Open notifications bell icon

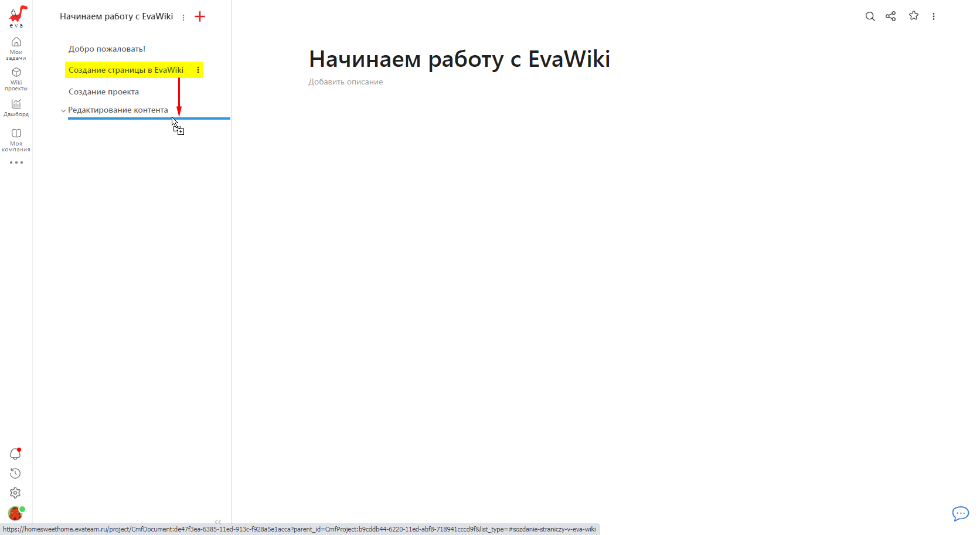(15, 454)
